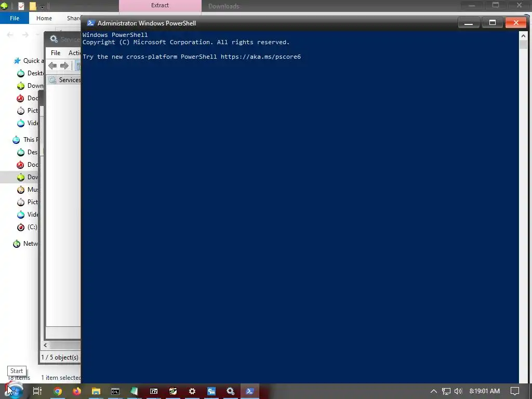532x399 pixels.
Task: Click the Downloads title of the Explorer window
Action: click(223, 6)
